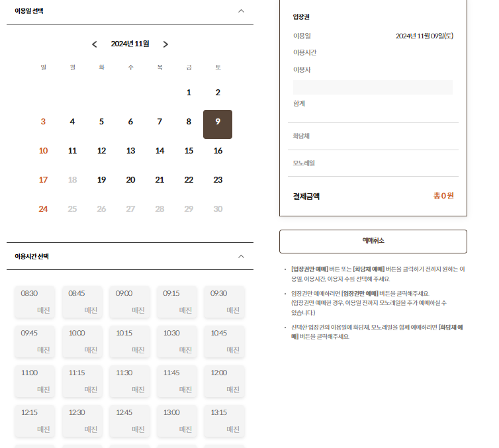Click the greyed-out date 30
The image size is (499, 448).
click(218, 209)
